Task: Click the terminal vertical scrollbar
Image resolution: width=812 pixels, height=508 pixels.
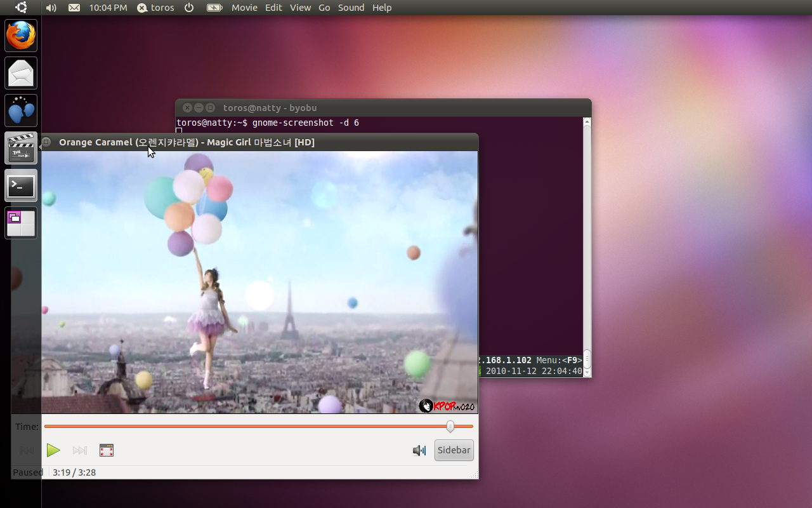Action: point(587,246)
